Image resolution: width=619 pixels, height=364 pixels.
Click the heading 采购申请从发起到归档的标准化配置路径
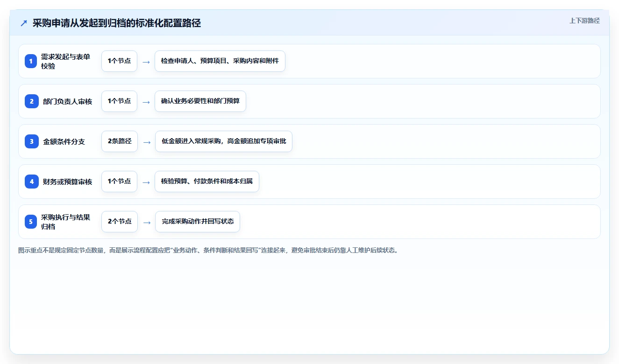click(117, 23)
